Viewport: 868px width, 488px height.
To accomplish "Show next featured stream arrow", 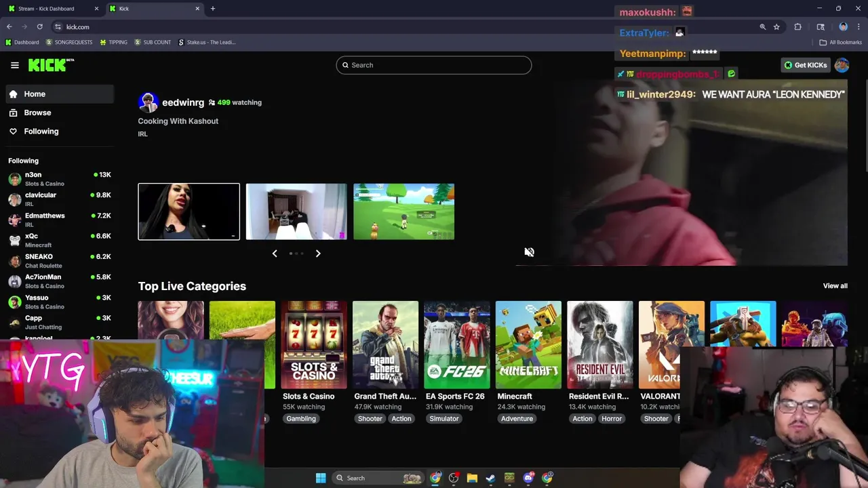I will [318, 253].
